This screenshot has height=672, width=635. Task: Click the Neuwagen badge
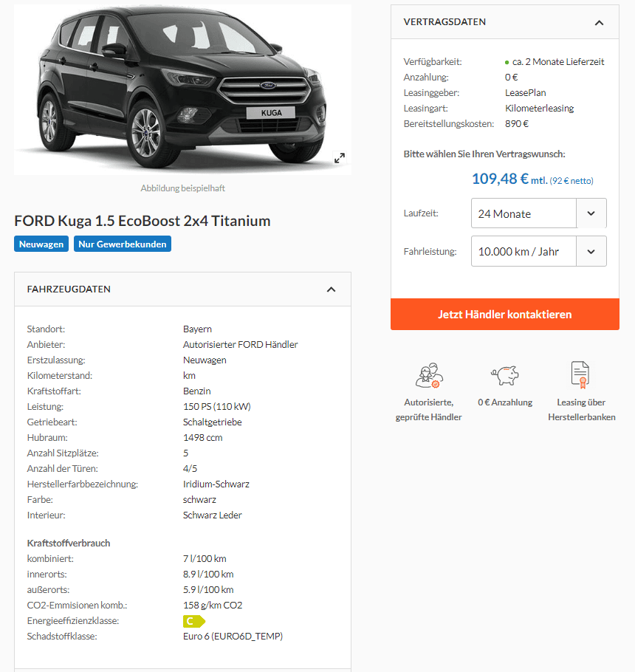pyautogui.click(x=41, y=244)
